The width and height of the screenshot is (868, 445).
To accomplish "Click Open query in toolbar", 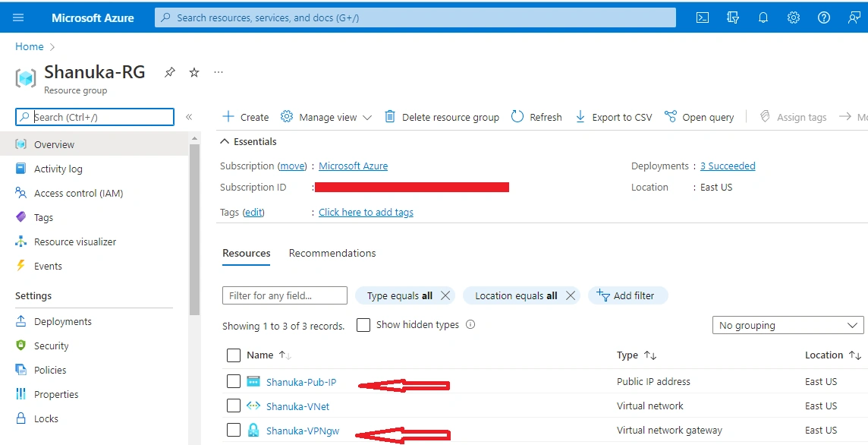I will (x=699, y=117).
